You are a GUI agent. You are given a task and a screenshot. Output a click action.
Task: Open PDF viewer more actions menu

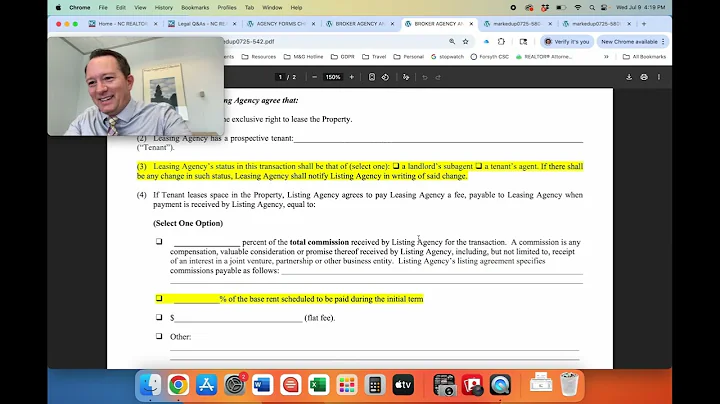pos(659,77)
